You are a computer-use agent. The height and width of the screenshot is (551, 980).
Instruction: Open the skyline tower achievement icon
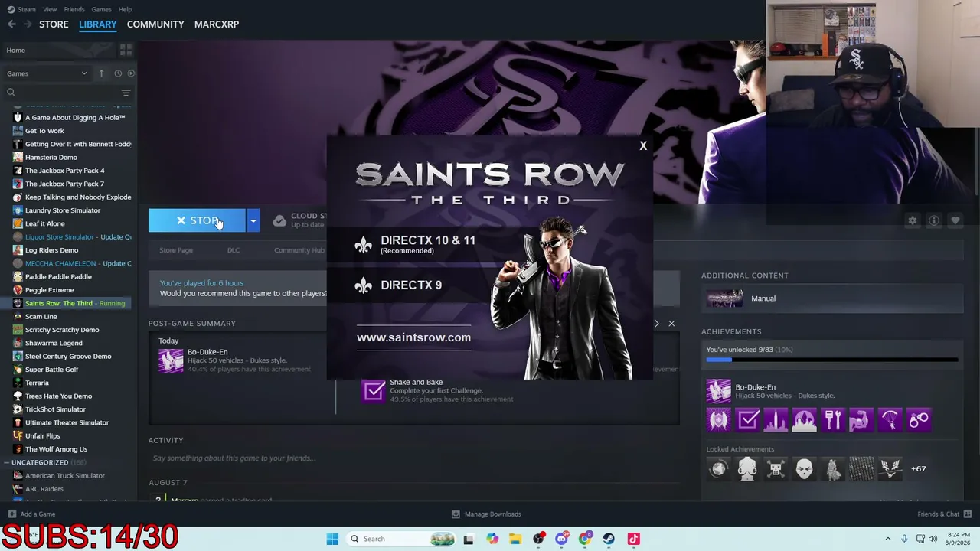(x=776, y=419)
